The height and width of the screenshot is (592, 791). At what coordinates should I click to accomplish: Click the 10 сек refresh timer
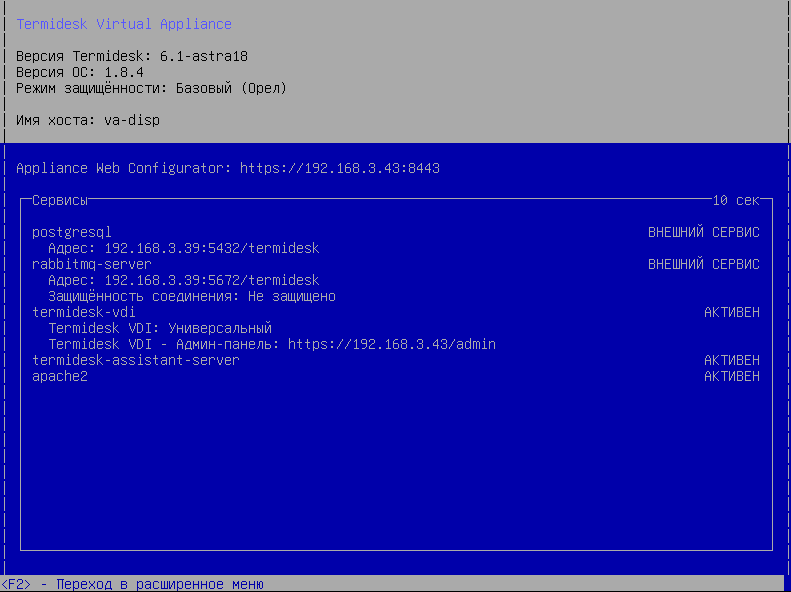pos(736,200)
